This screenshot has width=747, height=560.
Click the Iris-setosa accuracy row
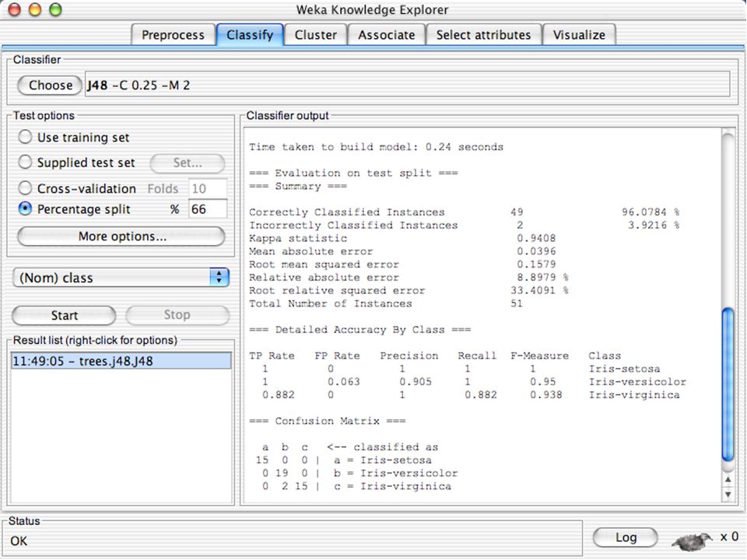pos(461,369)
